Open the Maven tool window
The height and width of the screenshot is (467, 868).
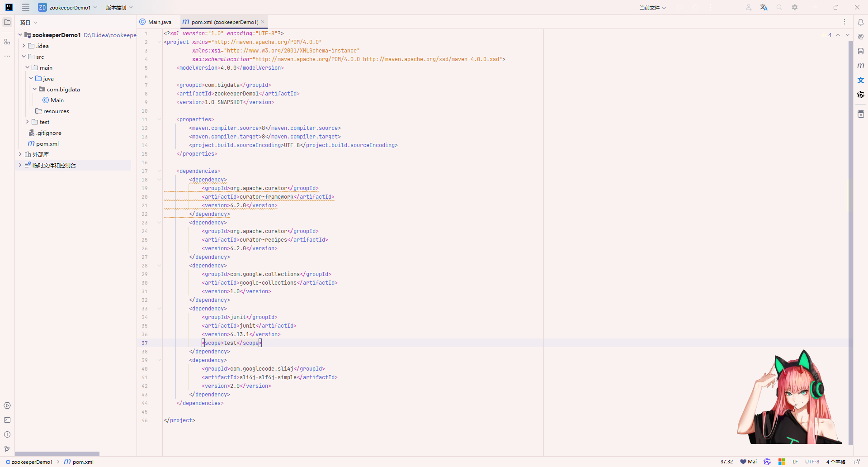coord(861,66)
